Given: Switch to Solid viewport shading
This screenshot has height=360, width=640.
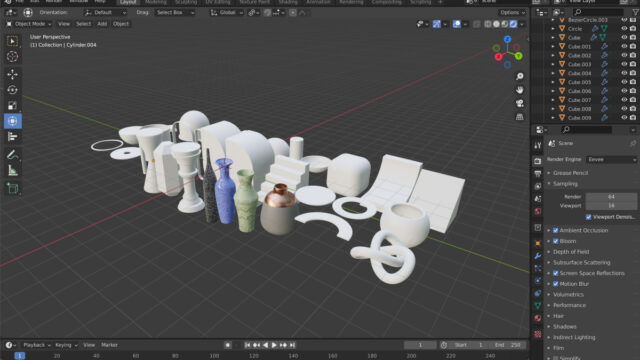Looking at the screenshot, I should tap(496, 24).
